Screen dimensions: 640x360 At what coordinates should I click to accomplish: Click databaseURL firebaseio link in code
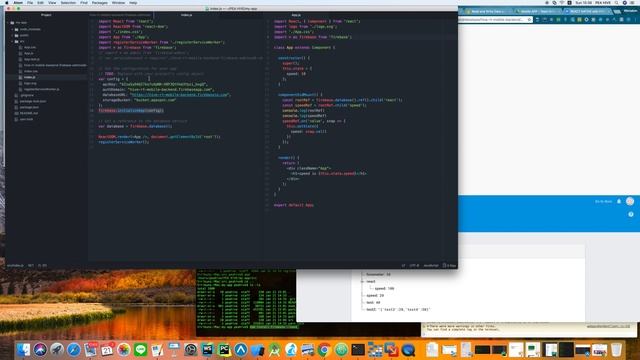180,95
